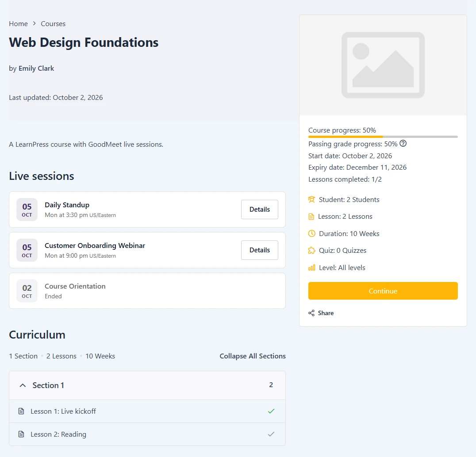Click the gray checkmark for Lesson 2
This screenshot has height=457, width=476.
click(x=271, y=434)
